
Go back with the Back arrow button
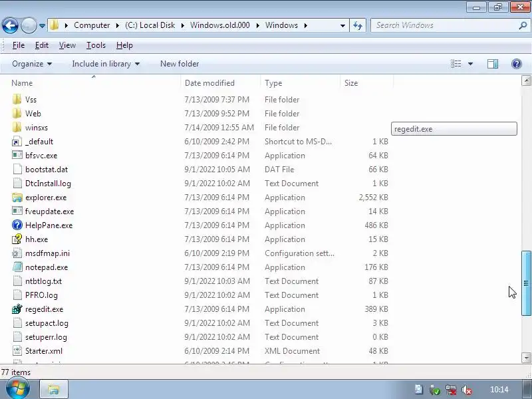pyautogui.click(x=10, y=25)
